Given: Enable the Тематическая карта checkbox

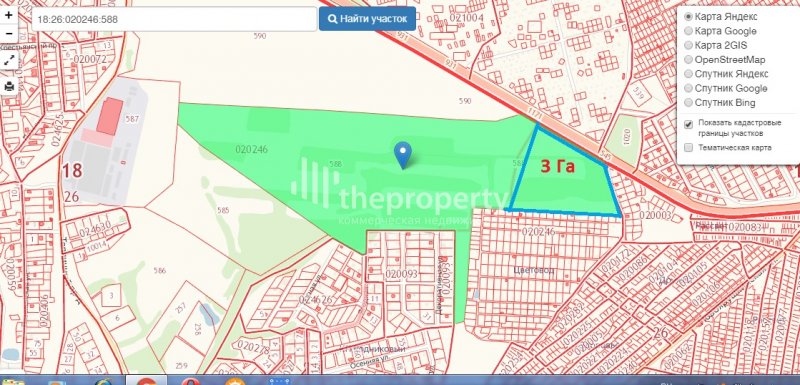Looking at the screenshot, I should (688, 148).
